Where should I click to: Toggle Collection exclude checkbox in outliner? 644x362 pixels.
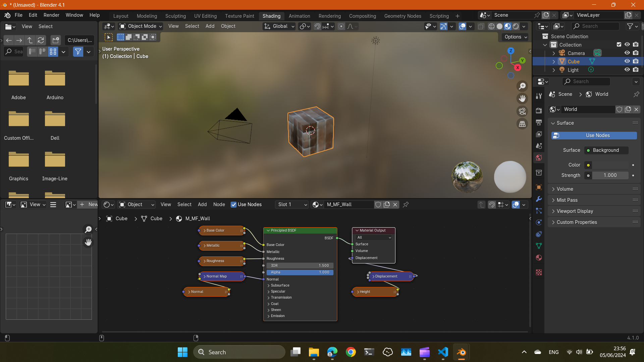619,45
